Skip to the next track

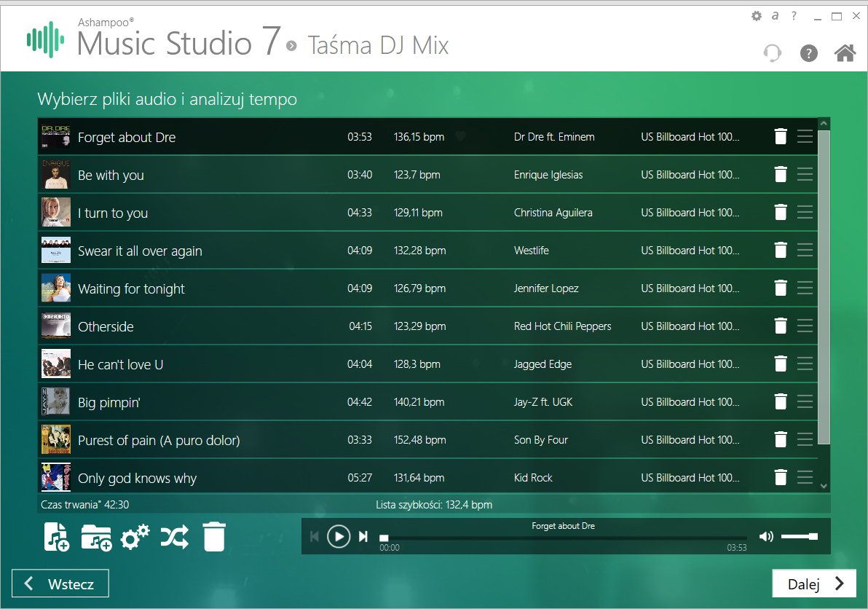click(363, 536)
